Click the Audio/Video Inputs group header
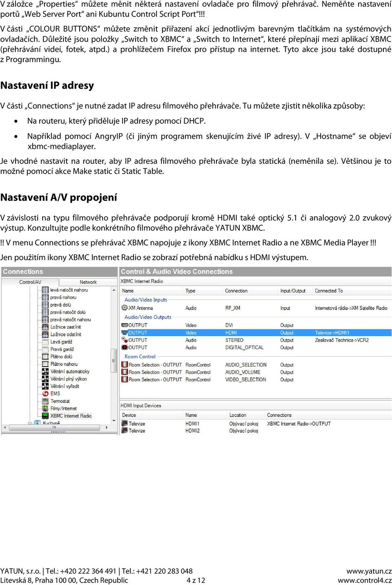Viewport: 392px width, 585px height. [x=146, y=299]
